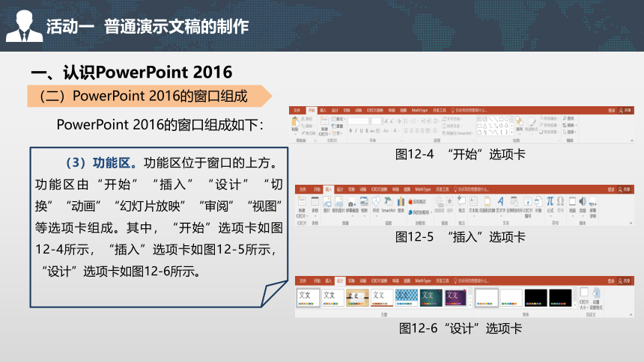Image resolution: width=644 pixels, height=362 pixels.
Task: Click New Slide icon in Figure 12-5 Insert ribbon
Action: tap(302, 201)
